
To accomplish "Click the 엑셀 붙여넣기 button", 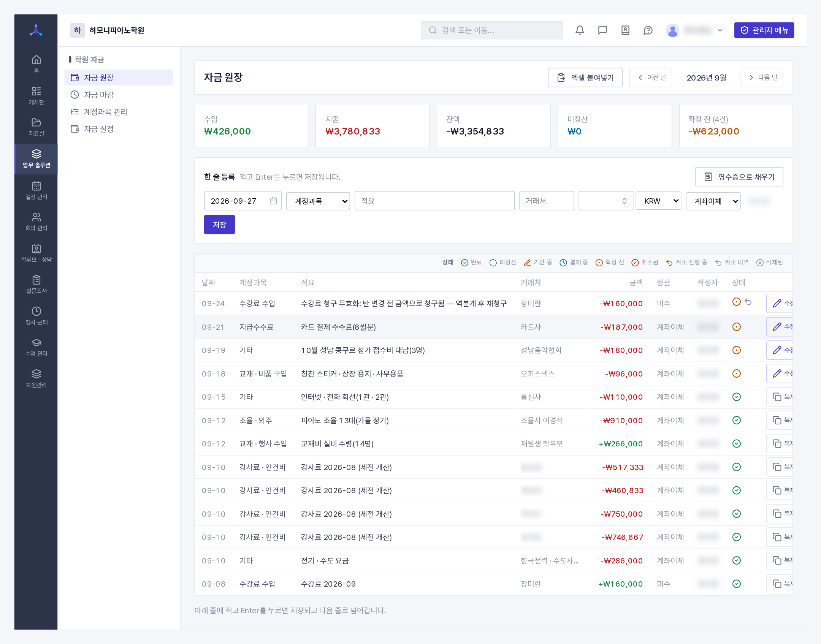I will click(585, 78).
